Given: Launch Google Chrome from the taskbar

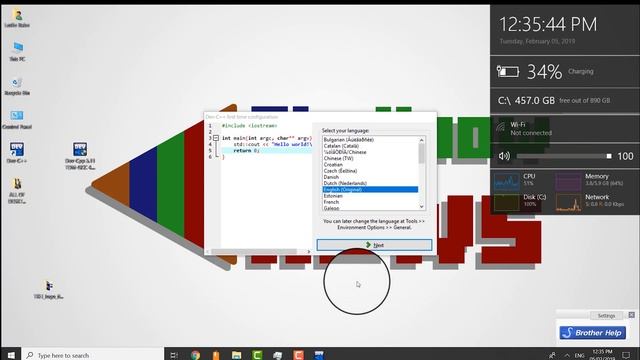Looking at the screenshot, I should pyautogui.click(x=196, y=355).
